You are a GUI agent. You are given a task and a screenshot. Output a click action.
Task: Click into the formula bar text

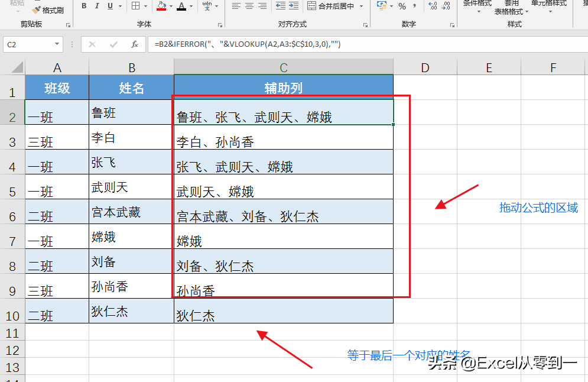pyautogui.click(x=248, y=44)
